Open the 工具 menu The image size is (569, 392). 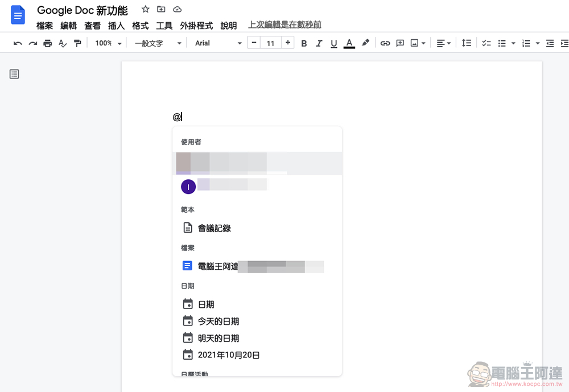coord(164,26)
